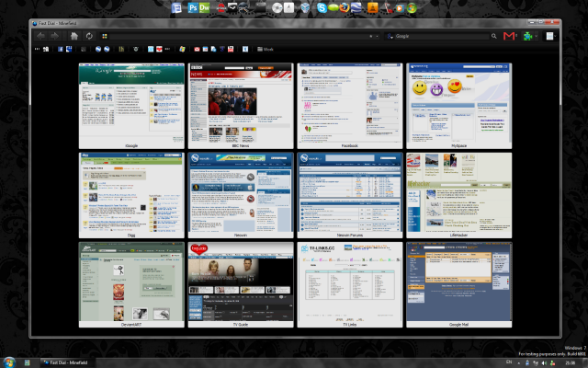Open the Windows orb icon in the dock
Image resolution: width=588 pixels, height=368 pixels.
(412, 7)
